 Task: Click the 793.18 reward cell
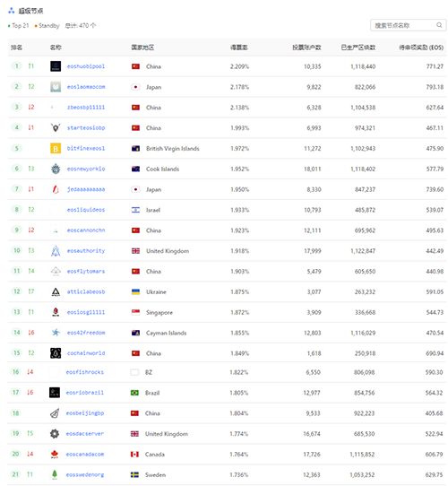pos(435,87)
